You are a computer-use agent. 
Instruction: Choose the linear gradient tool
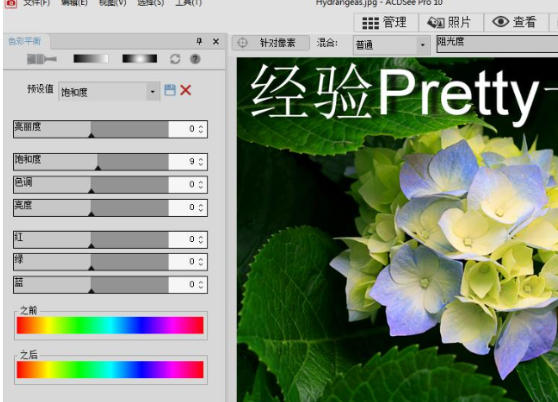(91, 59)
